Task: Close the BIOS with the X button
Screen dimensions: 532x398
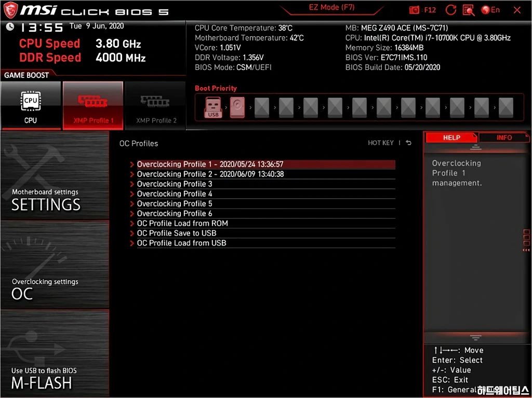Action: pos(517,10)
